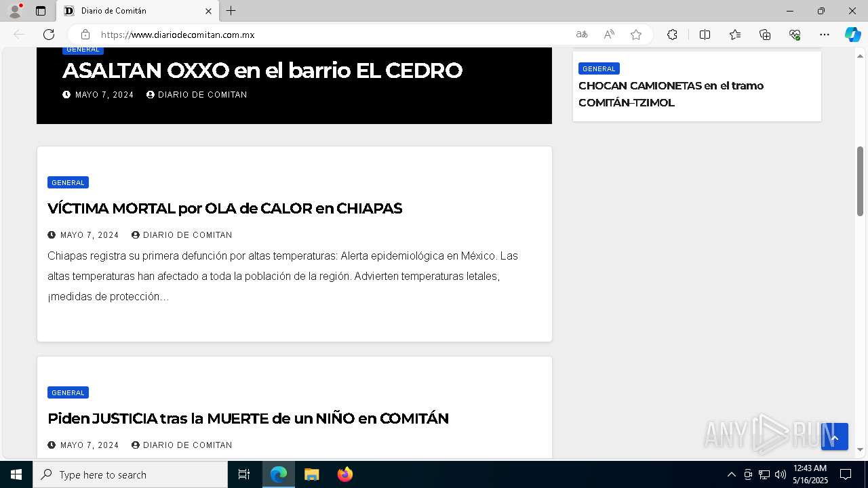Open the Favorites list icon
The width and height of the screenshot is (868, 488).
click(735, 35)
